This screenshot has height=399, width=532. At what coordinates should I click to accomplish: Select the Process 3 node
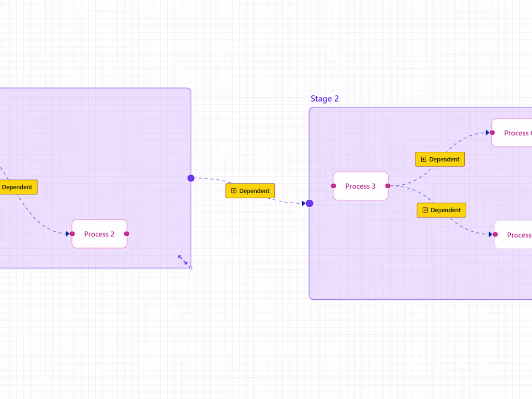tap(360, 185)
